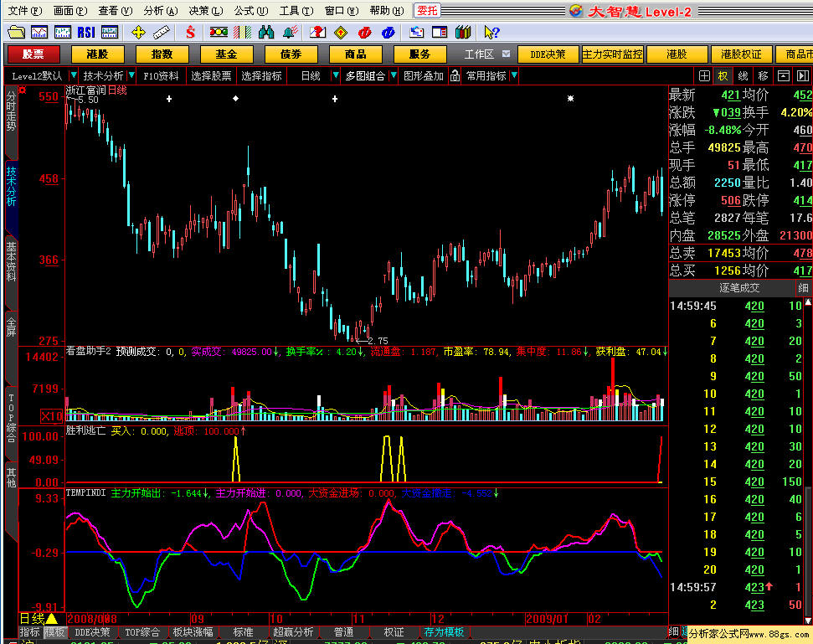This screenshot has height=644, width=813.
Task: Select the RSI indicator icon
Action: point(86,33)
